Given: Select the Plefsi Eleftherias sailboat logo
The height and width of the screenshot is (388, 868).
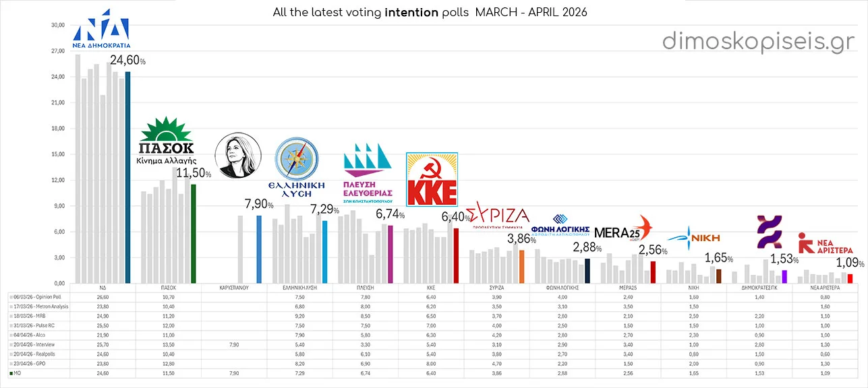Looking at the screenshot, I should (368, 160).
